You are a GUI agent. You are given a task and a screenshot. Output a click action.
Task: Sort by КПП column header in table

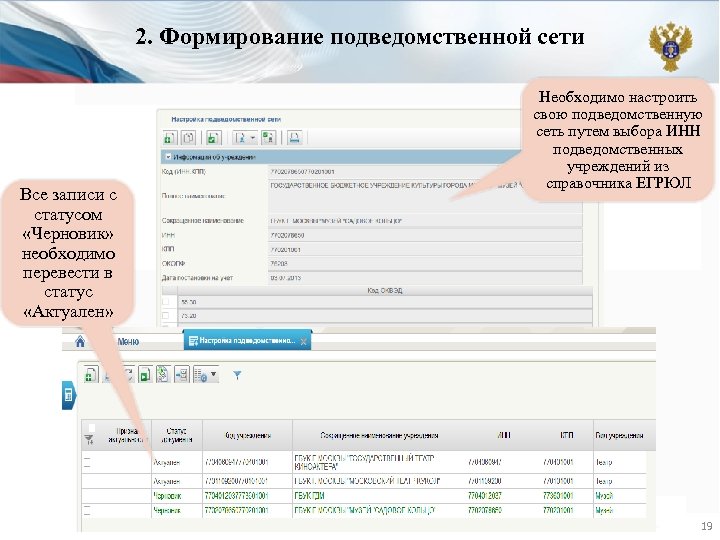567,435
